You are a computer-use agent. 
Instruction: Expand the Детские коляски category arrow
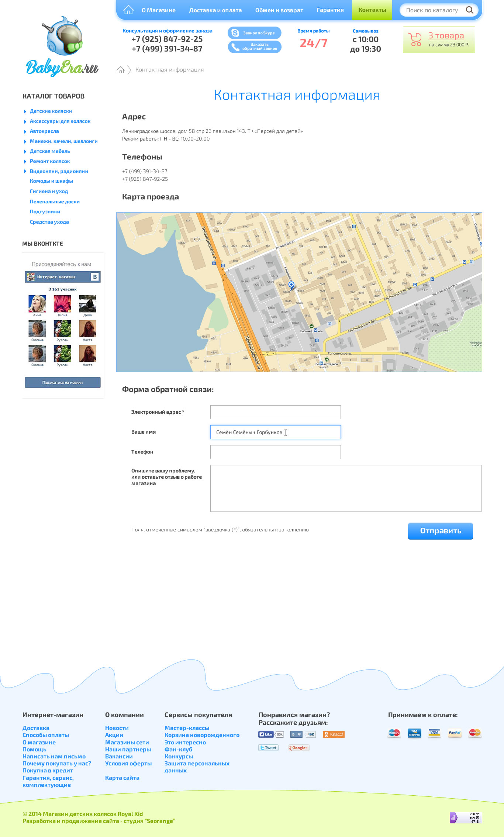tap(25, 111)
